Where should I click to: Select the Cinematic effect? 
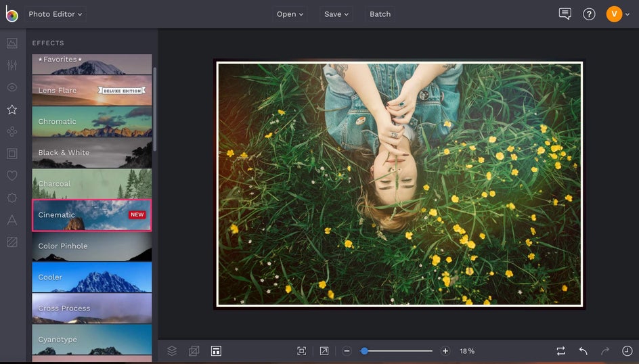click(x=91, y=215)
